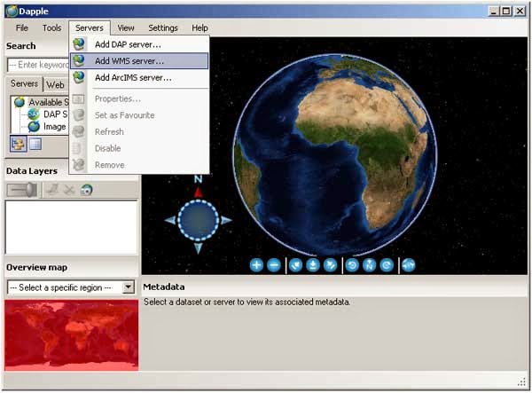Click the window corner size grip

522,382
